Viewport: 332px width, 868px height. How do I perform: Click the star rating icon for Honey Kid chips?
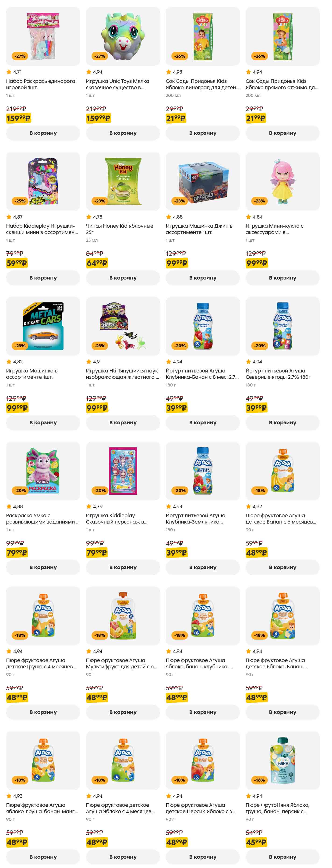tap(89, 217)
